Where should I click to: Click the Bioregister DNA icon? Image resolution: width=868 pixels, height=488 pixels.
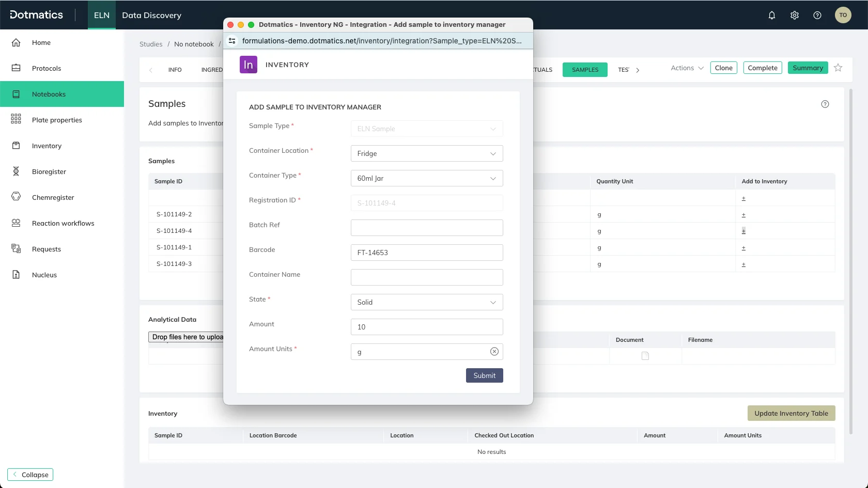click(16, 171)
